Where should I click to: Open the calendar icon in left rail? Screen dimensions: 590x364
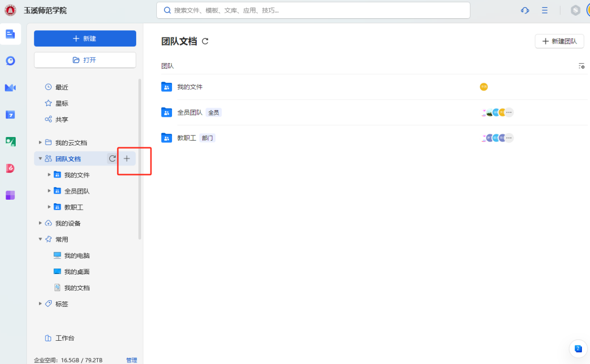coord(10,115)
